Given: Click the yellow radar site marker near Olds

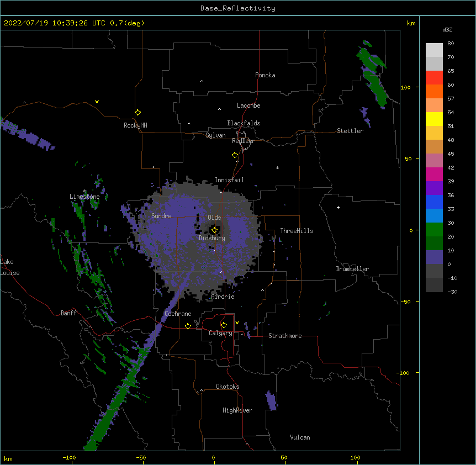Looking at the screenshot, I should [x=214, y=230].
